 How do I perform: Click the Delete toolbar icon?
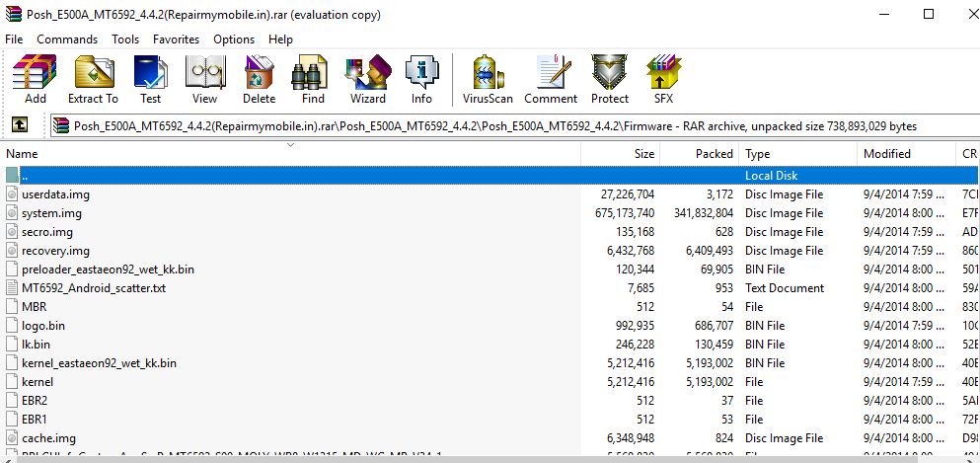point(259,79)
